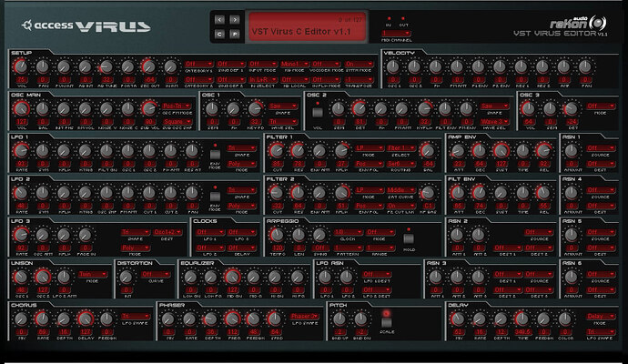Open LFO 1 MODE dropdown showing Poly
Viewport: 628px width, 364px height.
coord(241,164)
